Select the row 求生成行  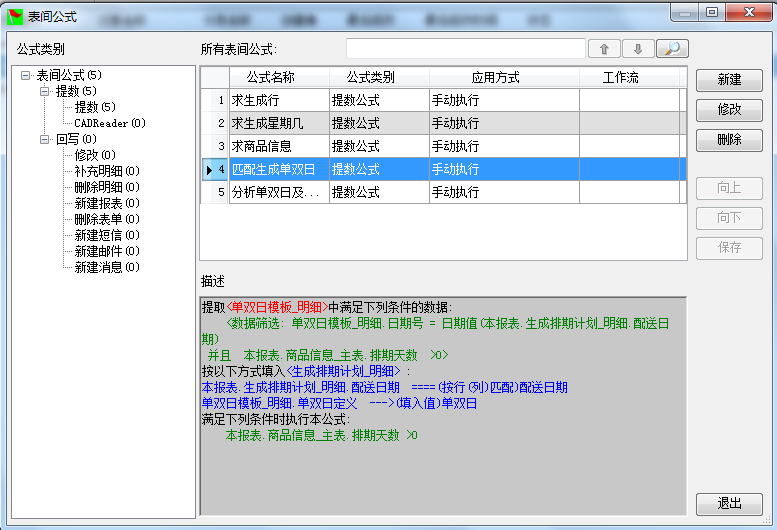pos(279,100)
